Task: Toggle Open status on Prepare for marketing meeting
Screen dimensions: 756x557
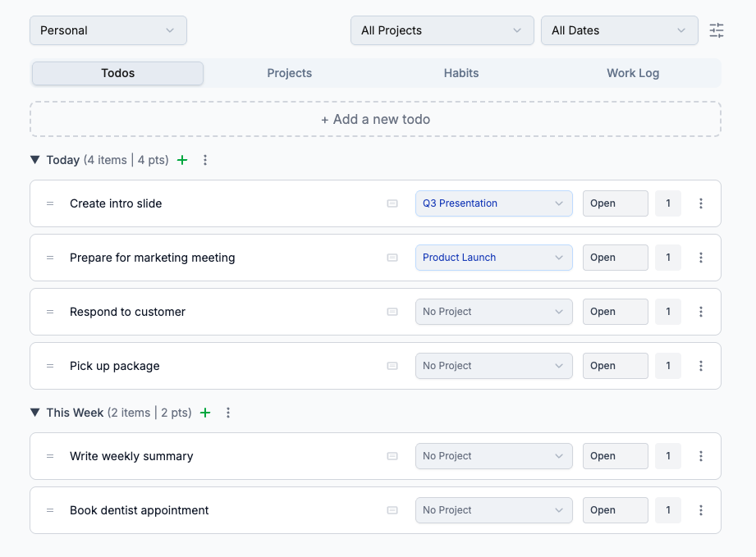Action: 615,258
